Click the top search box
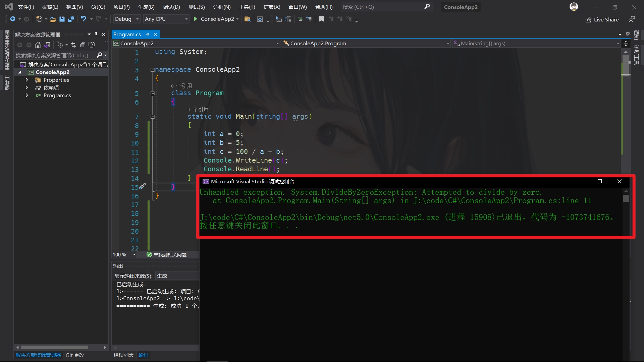The image size is (644, 362). (x=382, y=7)
